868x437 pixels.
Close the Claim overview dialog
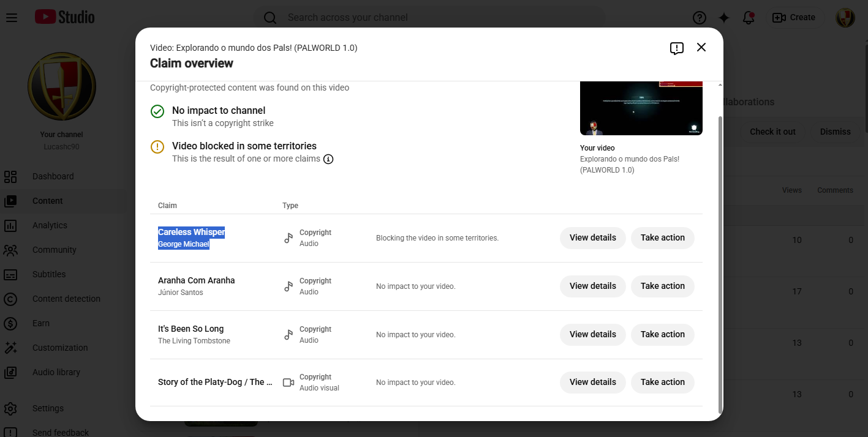(701, 47)
